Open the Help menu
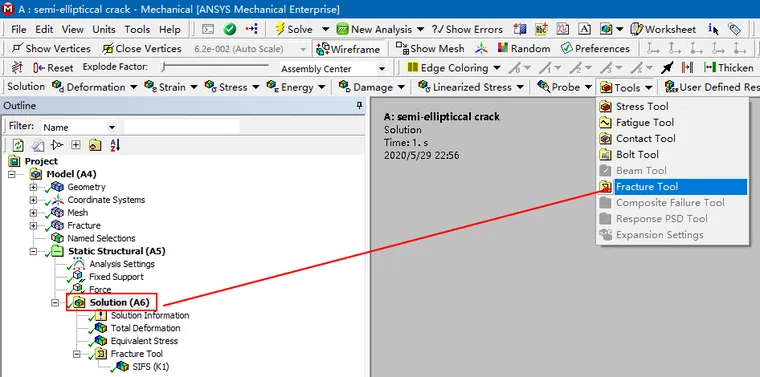The height and width of the screenshot is (377, 760). click(x=170, y=30)
